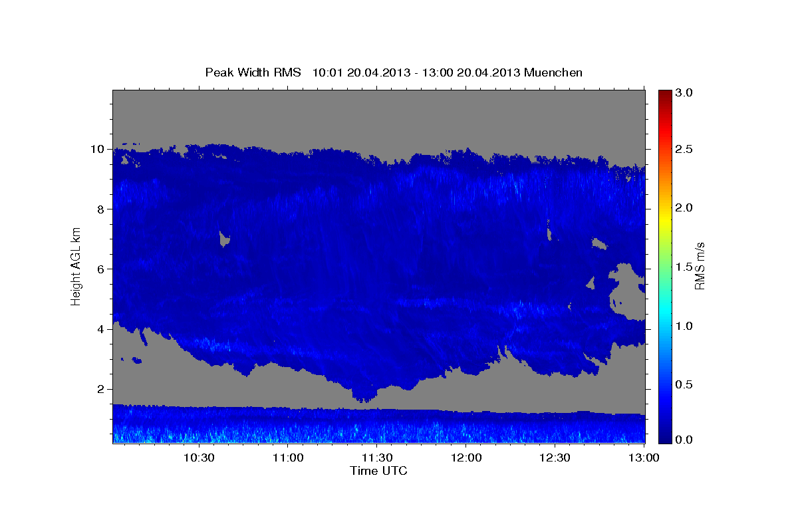Click 'Muenchen' in the plot title
798x532 pixels.
[553, 72]
